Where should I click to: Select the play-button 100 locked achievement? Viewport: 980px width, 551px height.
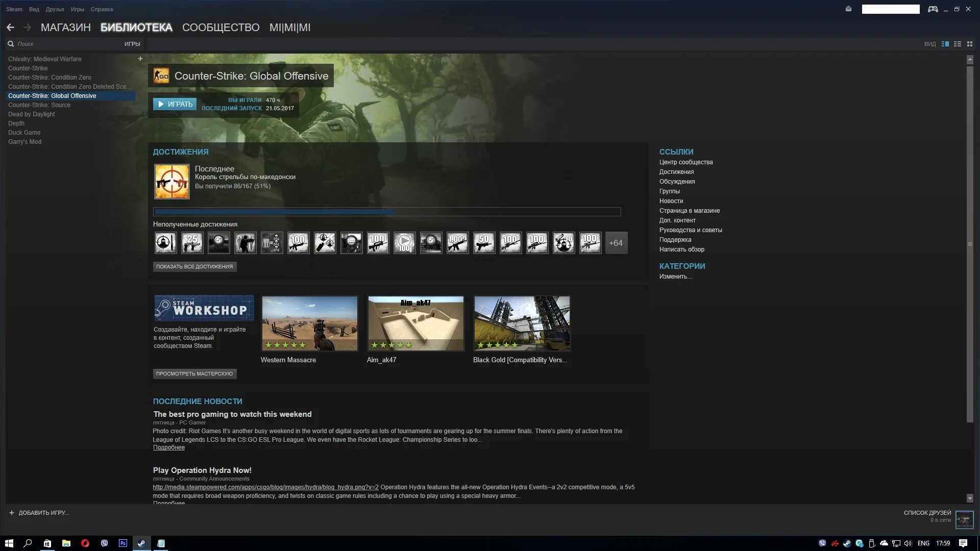pos(404,243)
